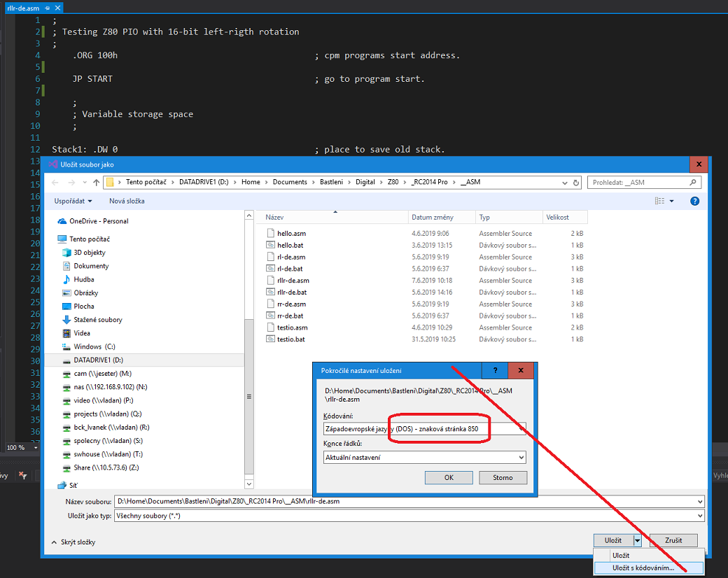This screenshot has height=578, width=728.
Task: Select Share (Z:) network drive
Action: click(x=106, y=468)
